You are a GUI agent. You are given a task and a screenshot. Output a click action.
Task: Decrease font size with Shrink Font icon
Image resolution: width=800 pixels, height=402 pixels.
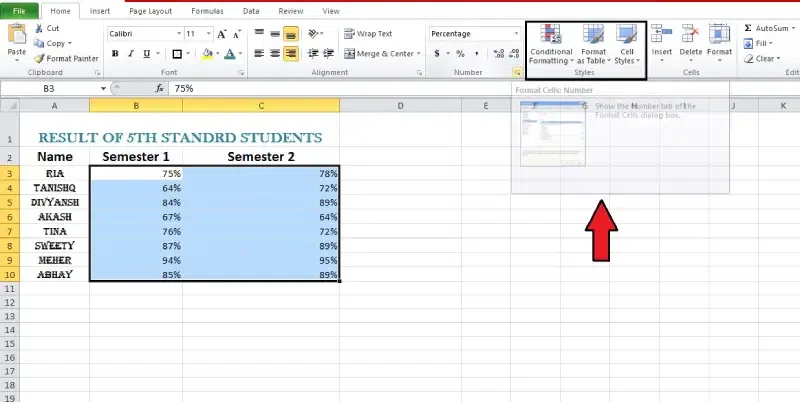[x=237, y=34]
